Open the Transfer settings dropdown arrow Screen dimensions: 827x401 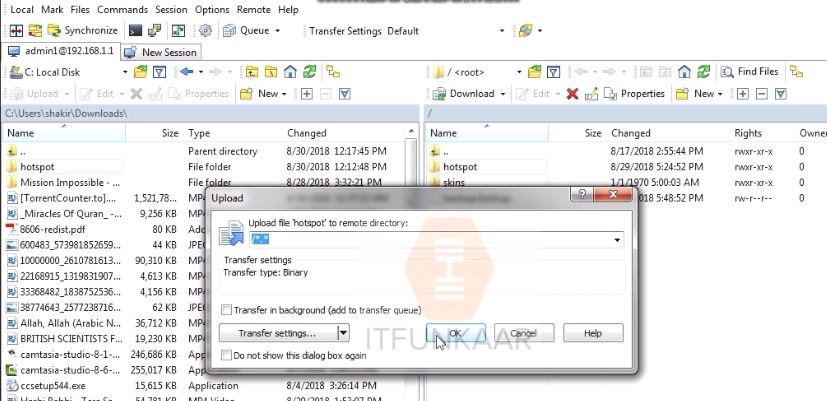point(343,333)
